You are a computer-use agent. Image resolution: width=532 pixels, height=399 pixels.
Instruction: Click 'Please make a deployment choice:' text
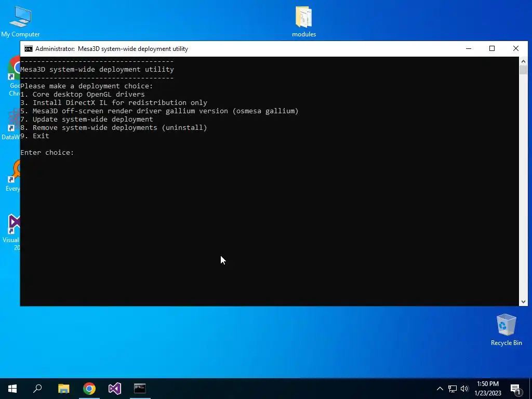(87, 86)
